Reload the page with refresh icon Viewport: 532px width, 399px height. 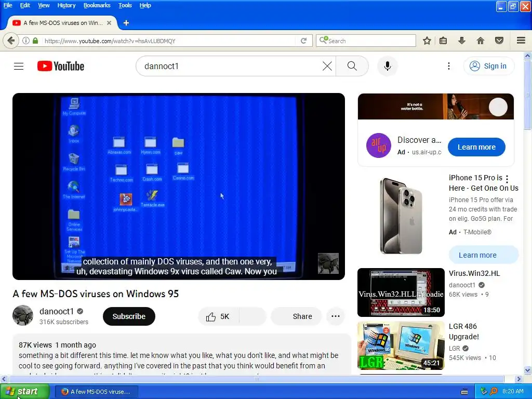tap(303, 41)
